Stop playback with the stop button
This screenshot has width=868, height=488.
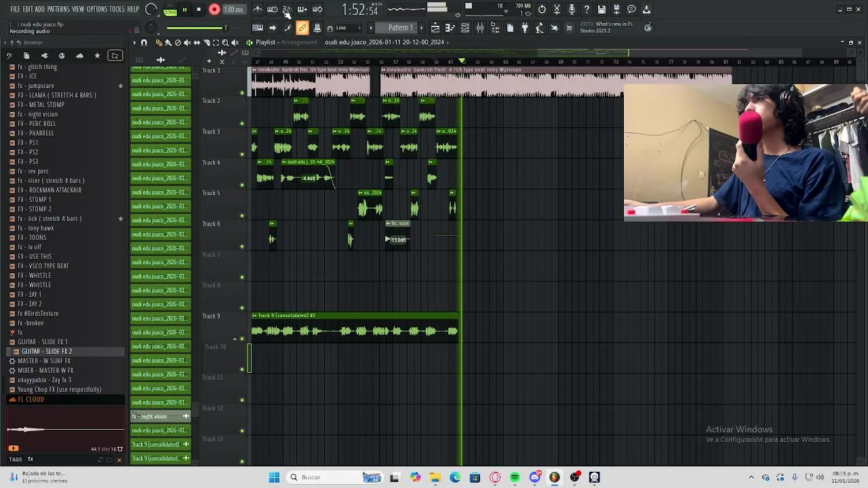(199, 9)
